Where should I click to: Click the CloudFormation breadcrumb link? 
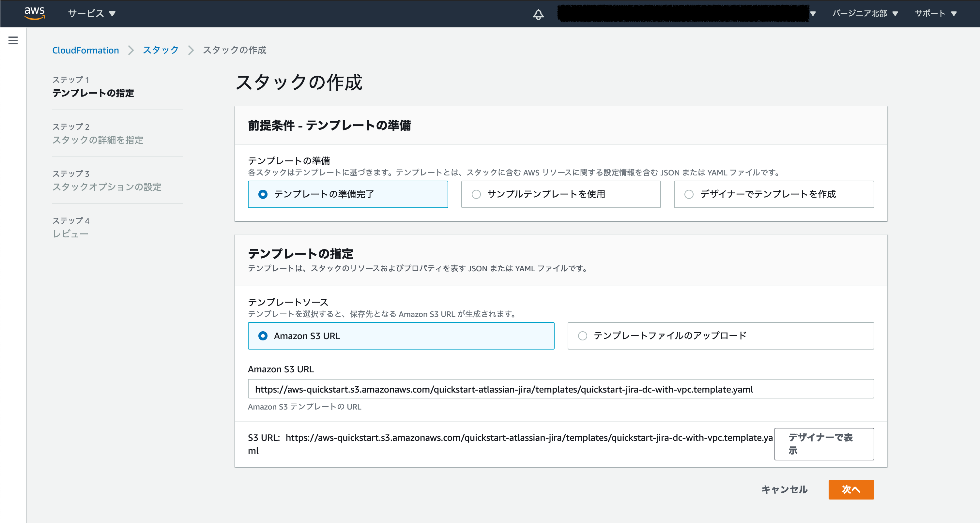[x=85, y=50]
